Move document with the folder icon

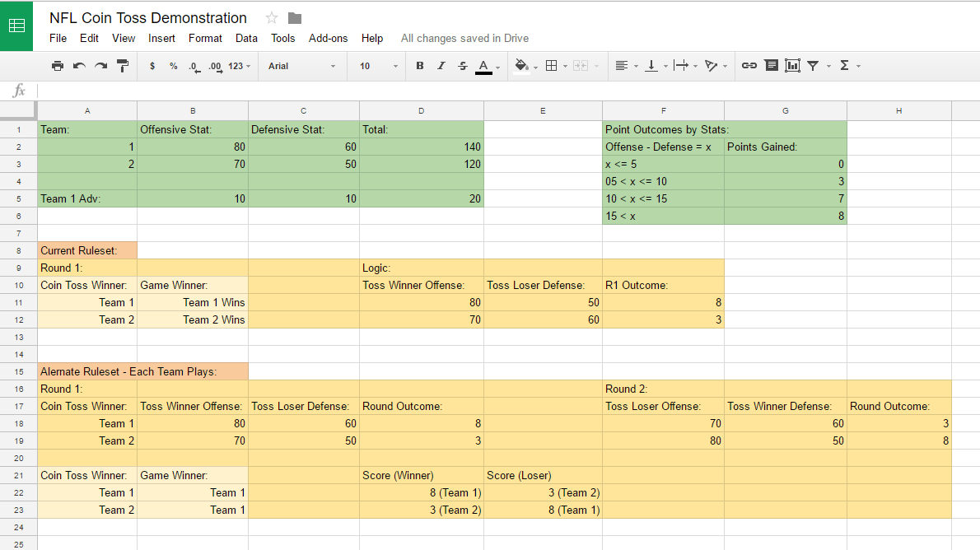(x=295, y=18)
